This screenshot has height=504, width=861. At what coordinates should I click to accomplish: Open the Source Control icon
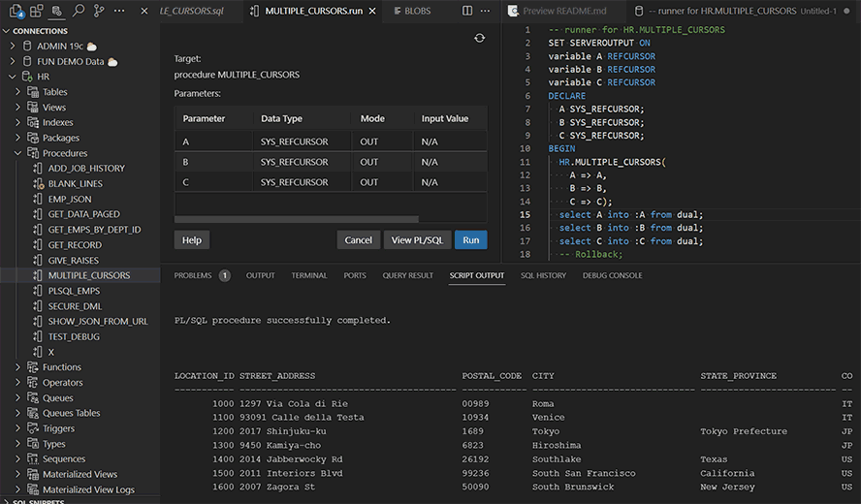[x=99, y=11]
